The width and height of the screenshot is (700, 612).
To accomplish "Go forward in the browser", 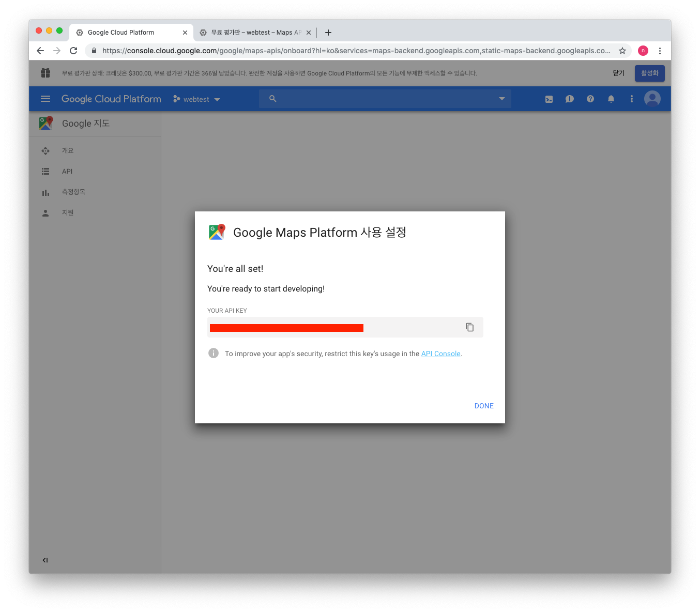I will [57, 51].
